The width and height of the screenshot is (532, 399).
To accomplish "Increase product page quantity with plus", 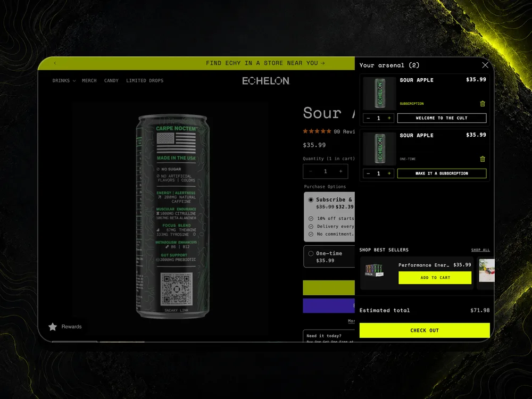I will point(340,171).
